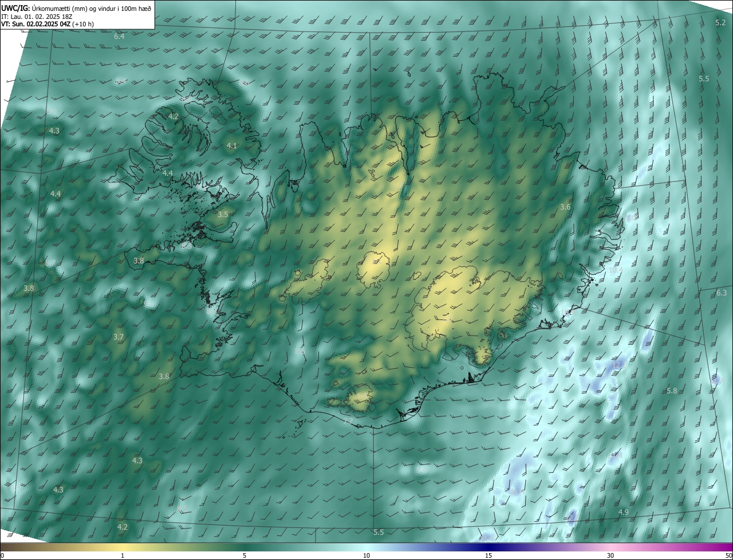
Task: Click the 4.9 value label on the map
Action: (624, 512)
